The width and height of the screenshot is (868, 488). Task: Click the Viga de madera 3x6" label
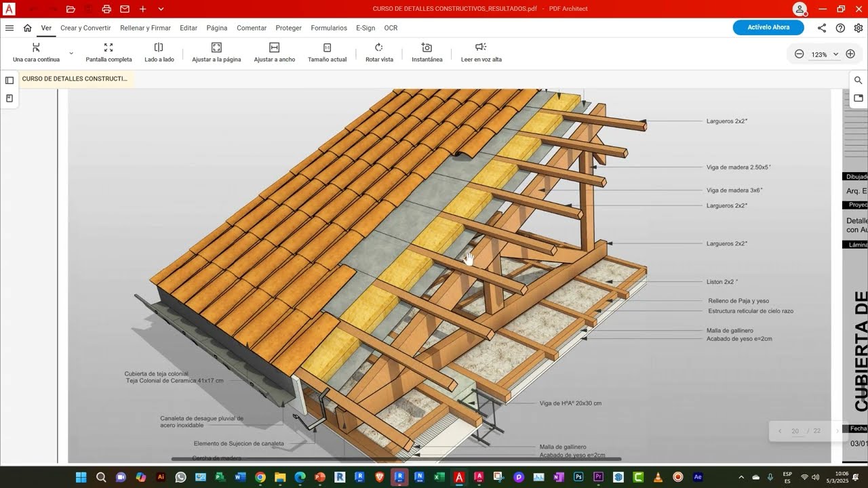click(x=734, y=190)
